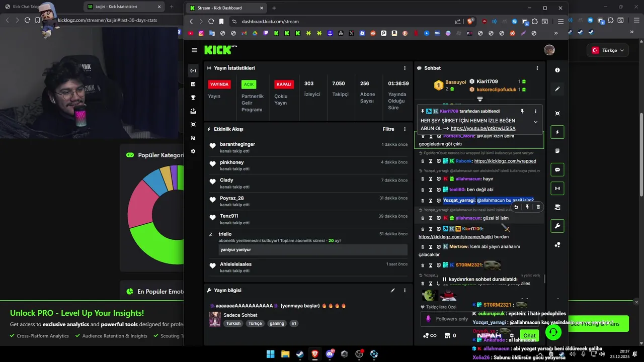
Task: Delete highlighted message with hover trash icon
Action: [x=538, y=207]
